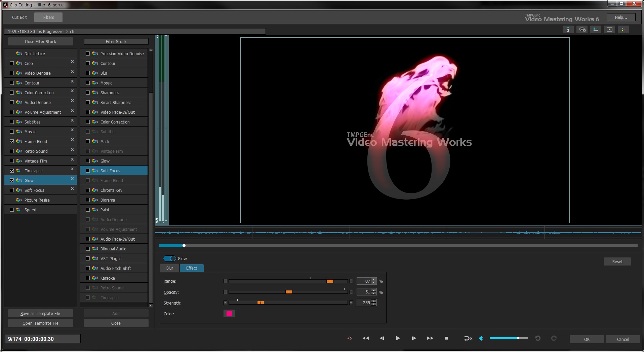Increase Range value with up stepper
Viewport: 644px width, 352px height.
click(x=374, y=280)
